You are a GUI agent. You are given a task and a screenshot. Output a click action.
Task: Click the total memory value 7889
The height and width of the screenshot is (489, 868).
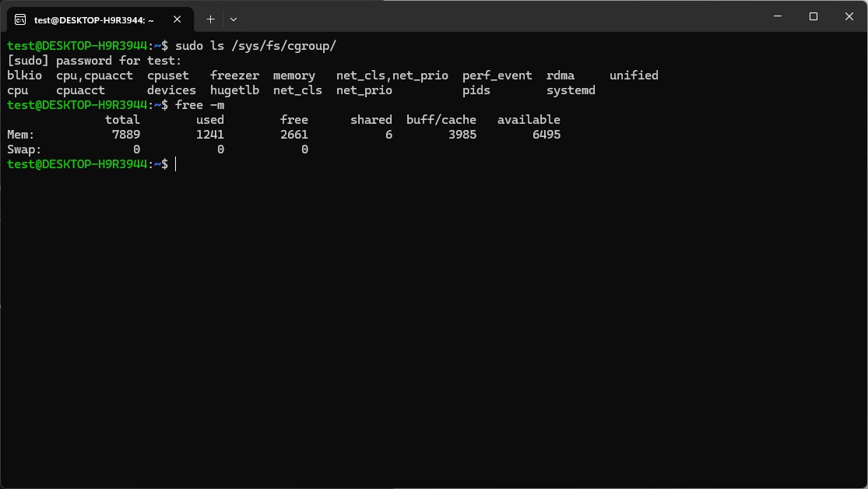(x=125, y=135)
